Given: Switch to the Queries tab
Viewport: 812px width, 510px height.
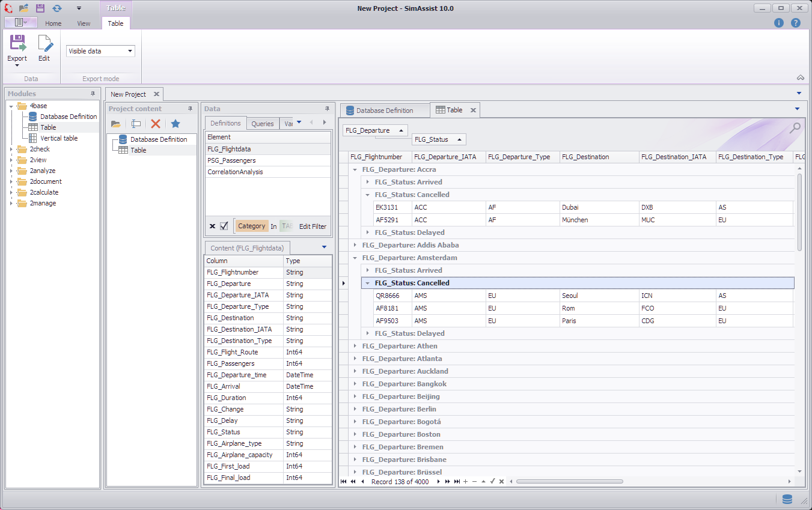Looking at the screenshot, I should [x=263, y=123].
